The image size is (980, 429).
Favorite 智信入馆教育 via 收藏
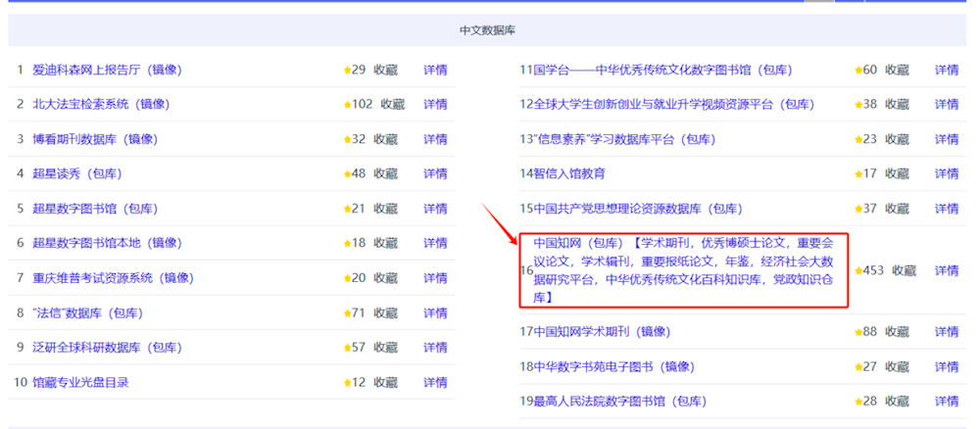(x=897, y=174)
